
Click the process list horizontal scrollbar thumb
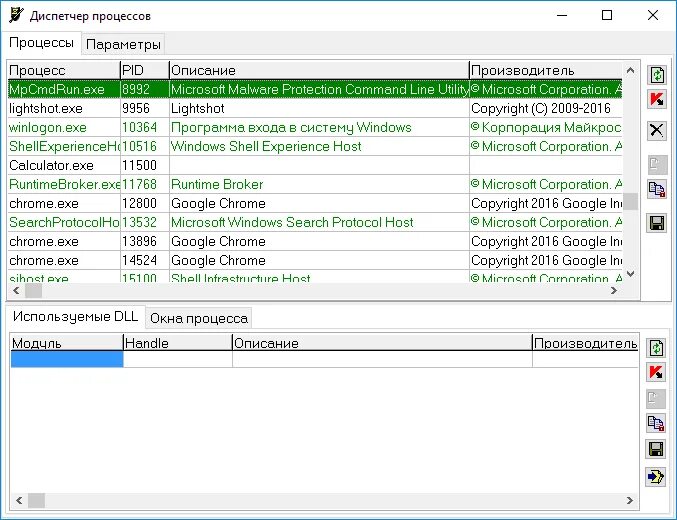[x=33, y=291]
